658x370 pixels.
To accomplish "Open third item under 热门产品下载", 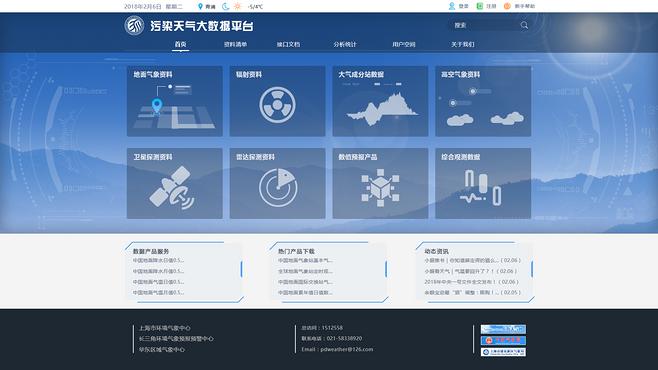I will coord(305,282).
